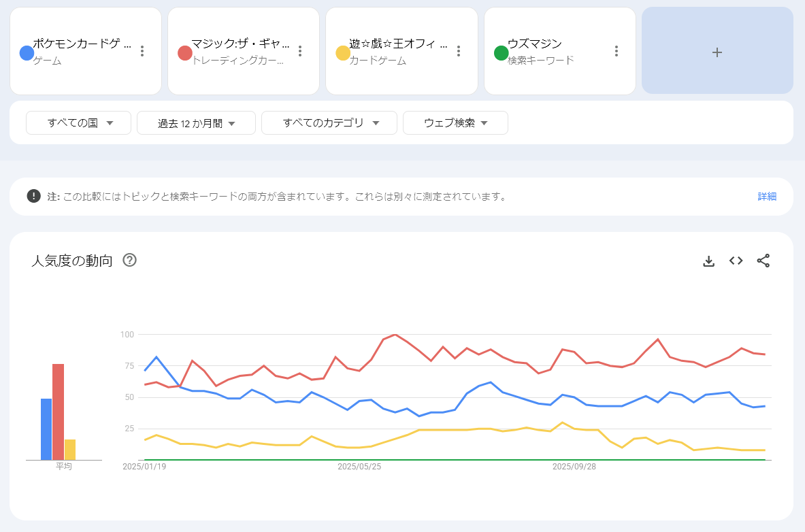Open the ウェブ検索 search type dropdown
Viewport: 805px width, 532px height.
point(455,123)
